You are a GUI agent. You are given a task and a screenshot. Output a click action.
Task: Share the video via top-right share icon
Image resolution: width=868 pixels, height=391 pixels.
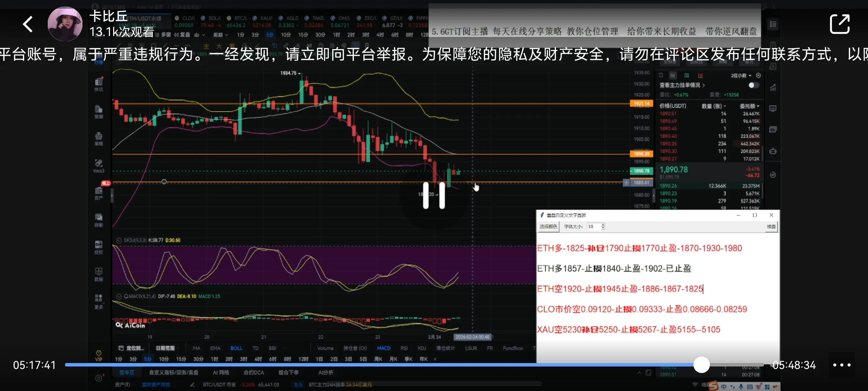pos(839,24)
